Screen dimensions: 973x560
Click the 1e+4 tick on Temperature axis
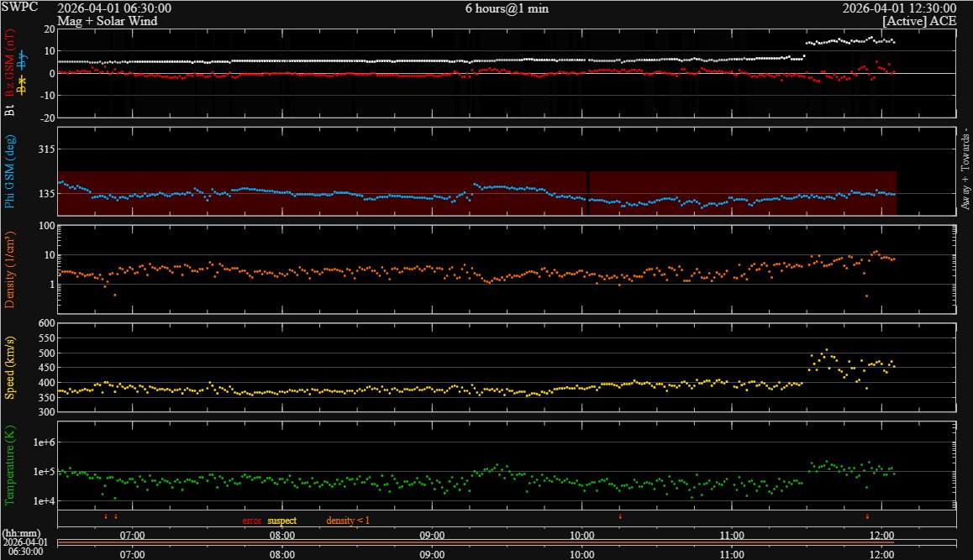point(44,501)
